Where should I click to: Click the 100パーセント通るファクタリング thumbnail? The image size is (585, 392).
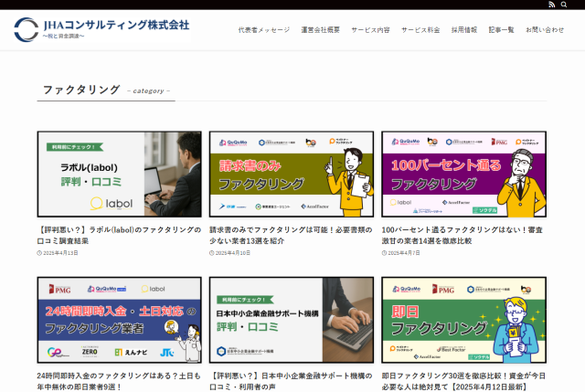[x=463, y=174]
